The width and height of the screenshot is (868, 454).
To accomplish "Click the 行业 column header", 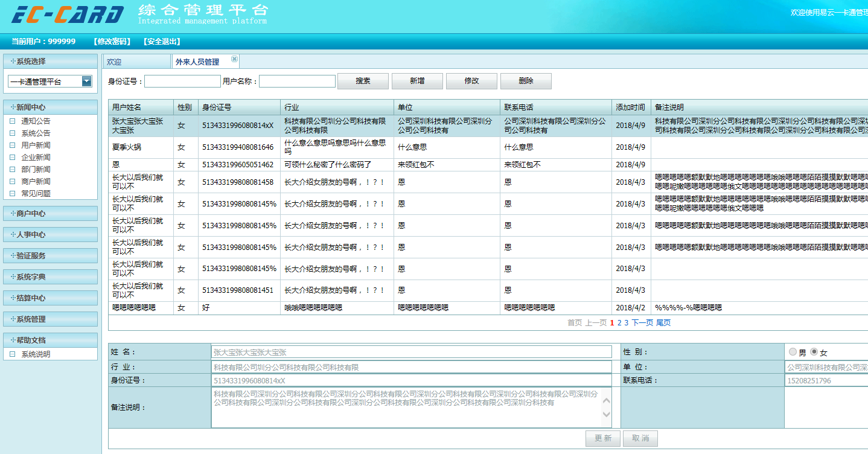I will coord(337,107).
